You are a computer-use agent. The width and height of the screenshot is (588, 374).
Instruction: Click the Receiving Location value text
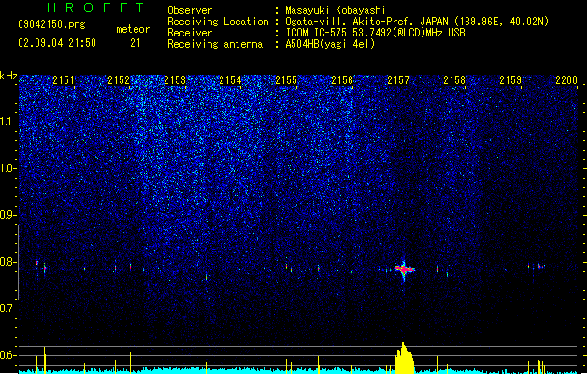[417, 22]
